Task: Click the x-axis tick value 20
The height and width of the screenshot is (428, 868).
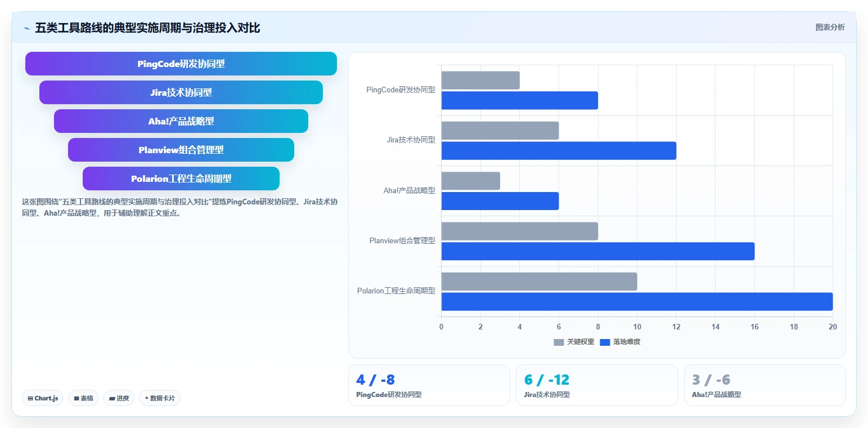Action: pos(833,327)
